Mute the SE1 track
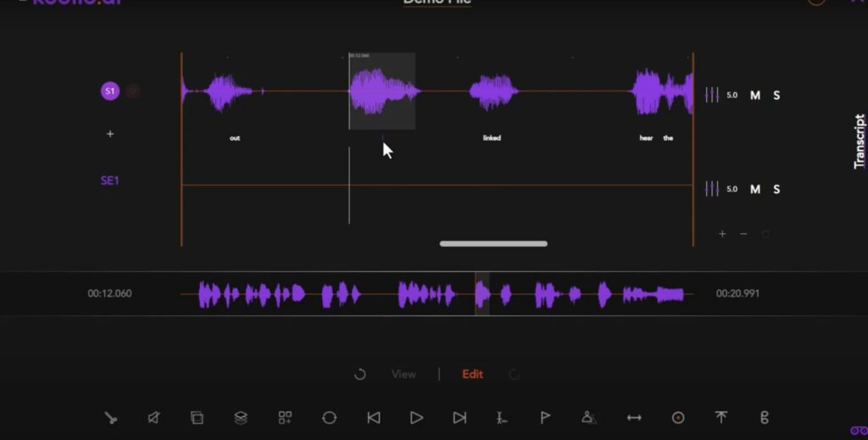This screenshot has width=868, height=440. point(755,189)
